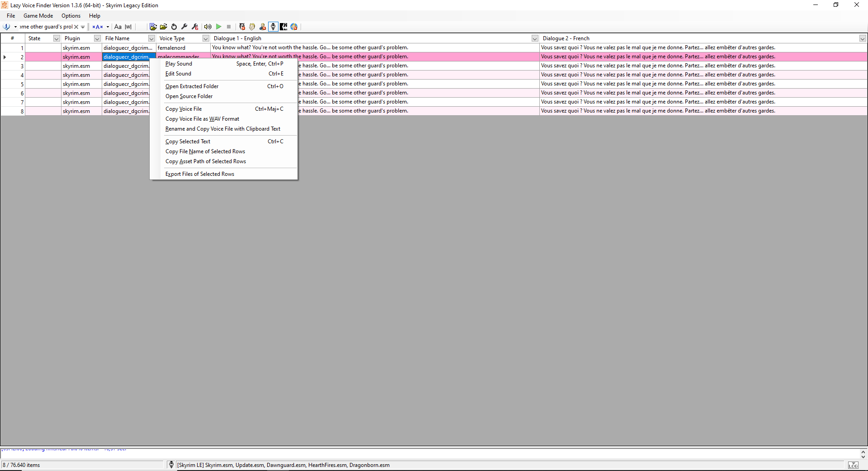Open the State column filter dropdown
The height and width of the screenshot is (471, 868).
tap(57, 38)
